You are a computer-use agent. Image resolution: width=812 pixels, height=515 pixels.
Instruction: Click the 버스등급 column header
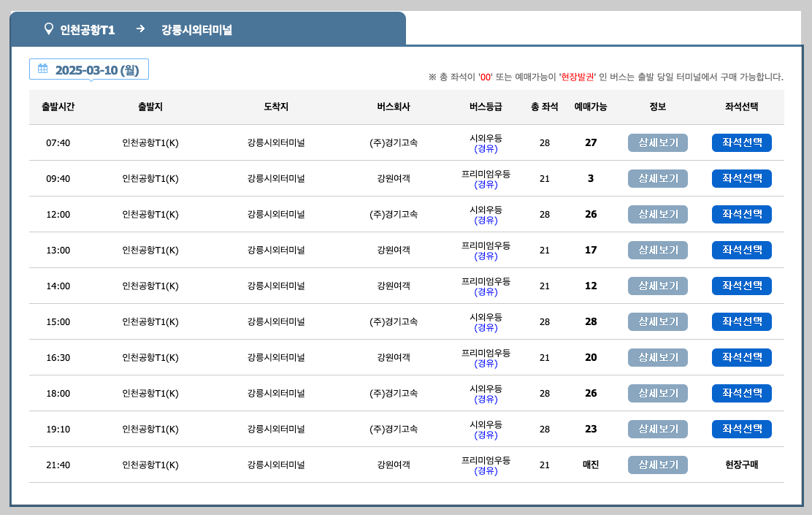coord(486,107)
